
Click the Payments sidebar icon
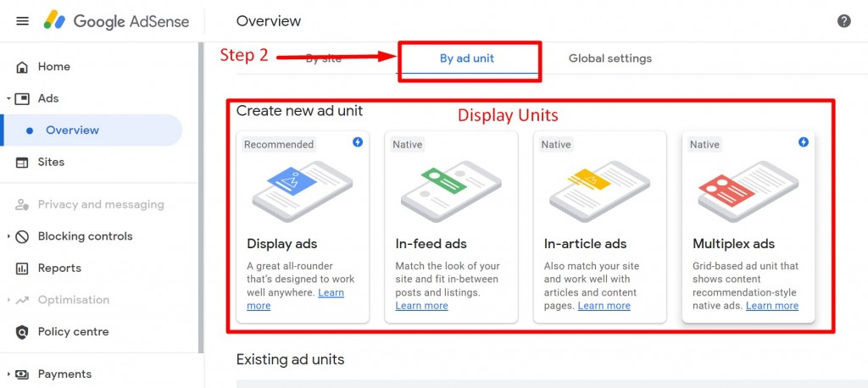(x=22, y=374)
